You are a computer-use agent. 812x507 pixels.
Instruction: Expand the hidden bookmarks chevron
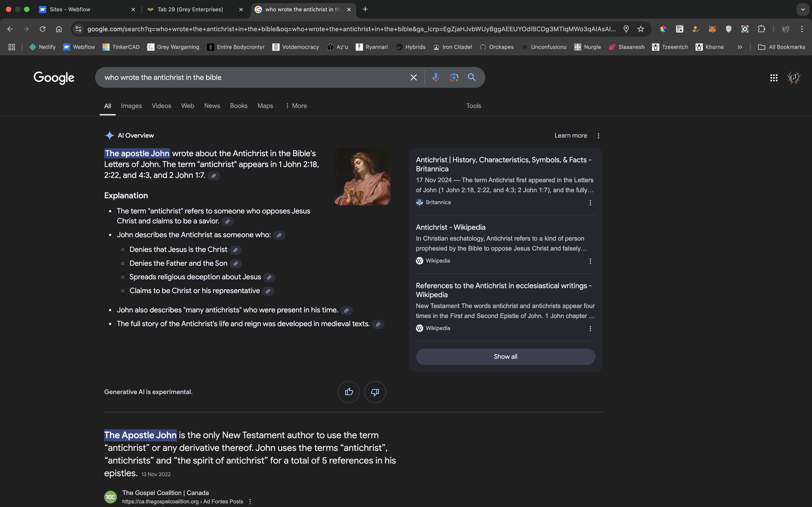[739, 47]
